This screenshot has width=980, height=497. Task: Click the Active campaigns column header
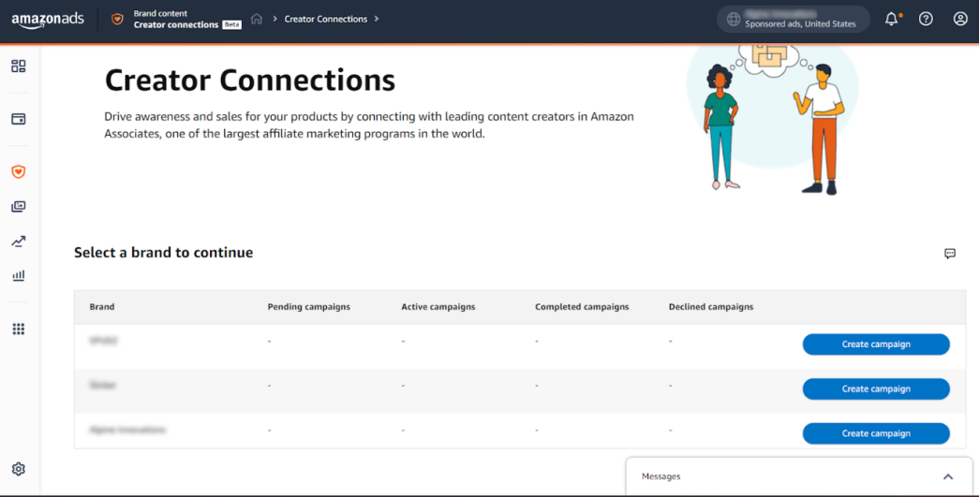[438, 307]
